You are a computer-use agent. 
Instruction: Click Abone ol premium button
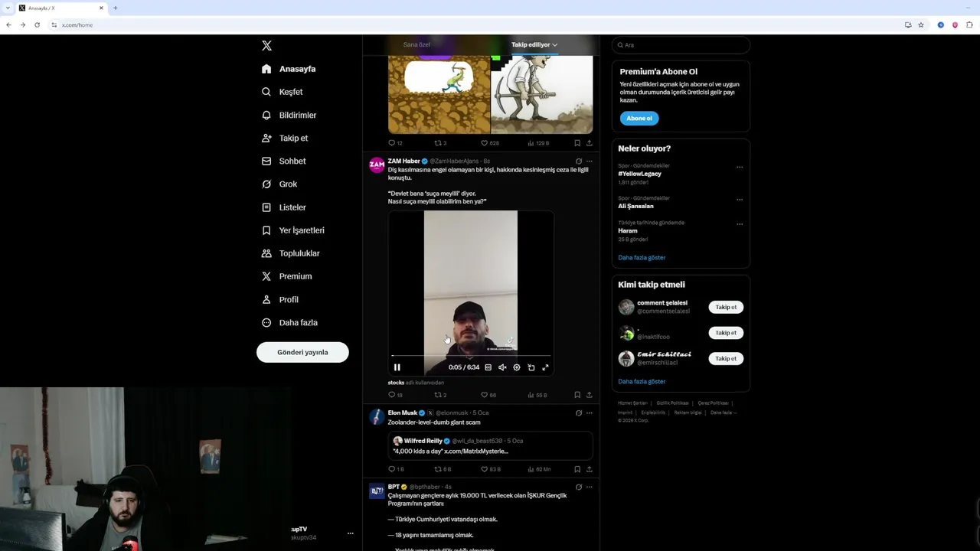639,118
